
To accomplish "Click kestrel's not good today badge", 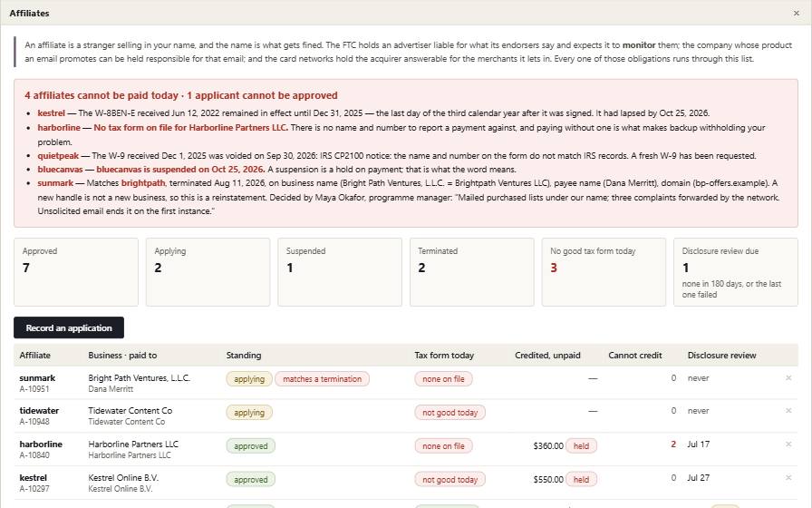I will pos(450,480).
